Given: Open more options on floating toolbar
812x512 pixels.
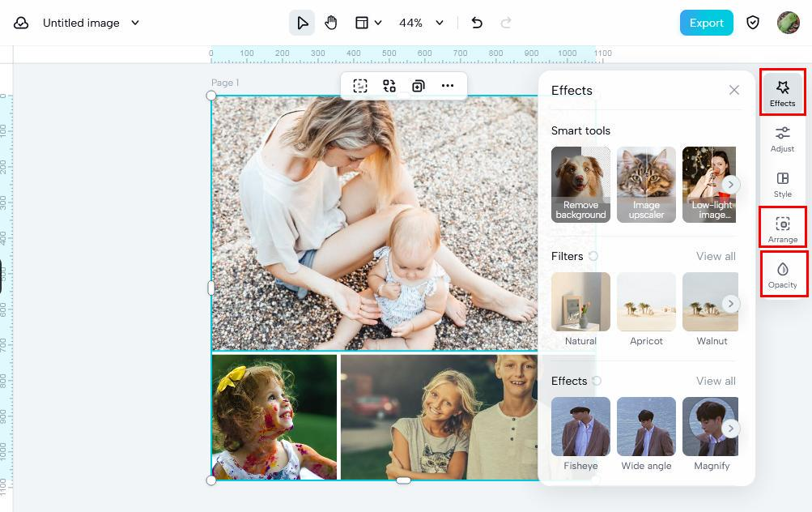Looking at the screenshot, I should 448,86.
